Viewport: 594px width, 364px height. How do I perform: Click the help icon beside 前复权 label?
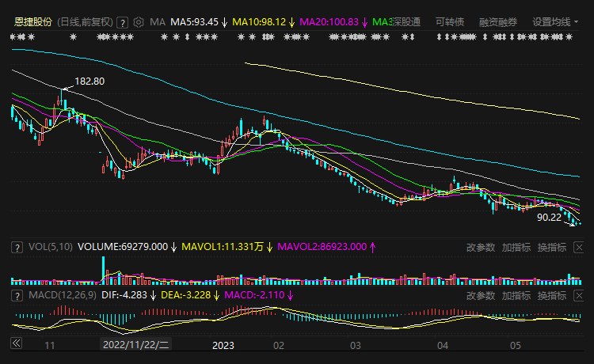123,22
